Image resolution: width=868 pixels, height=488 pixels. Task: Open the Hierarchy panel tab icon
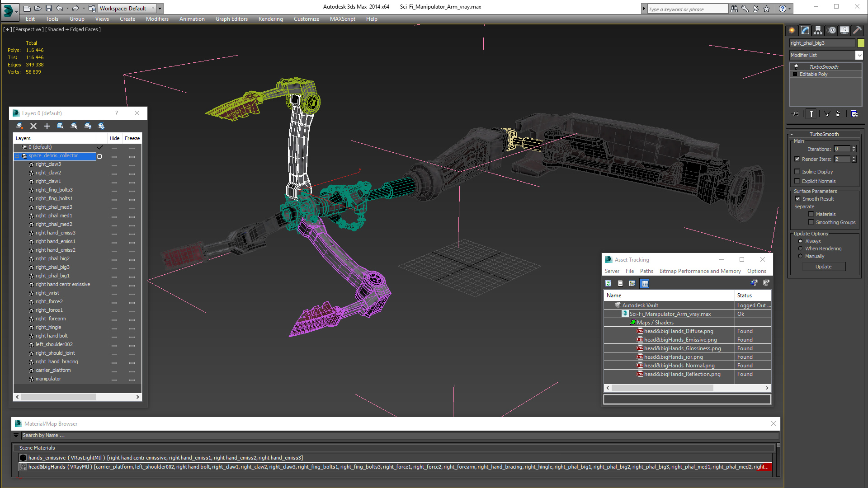tap(818, 30)
